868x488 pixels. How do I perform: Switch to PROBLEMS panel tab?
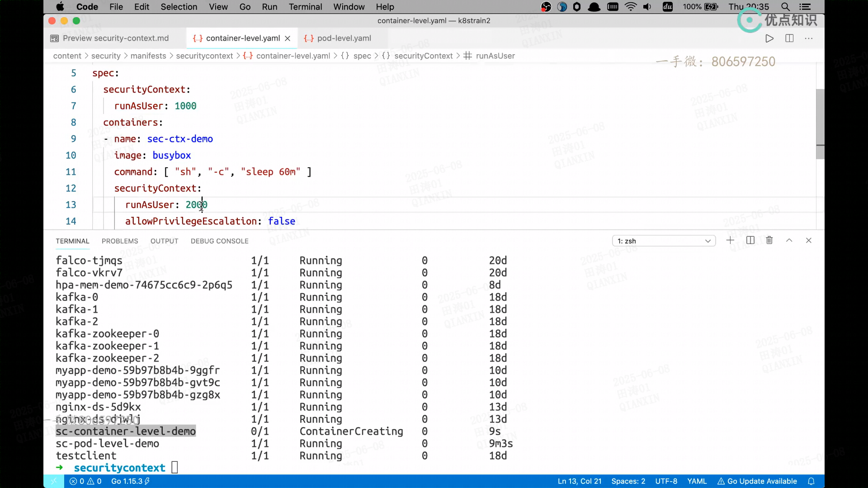point(120,241)
